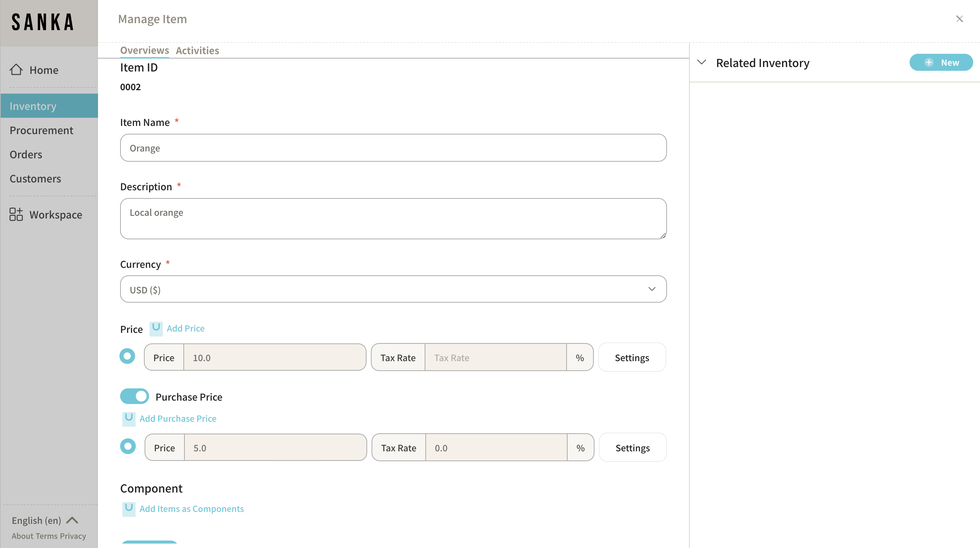This screenshot has width=980, height=548.
Task: Switch to the Activities tab
Action: [197, 50]
